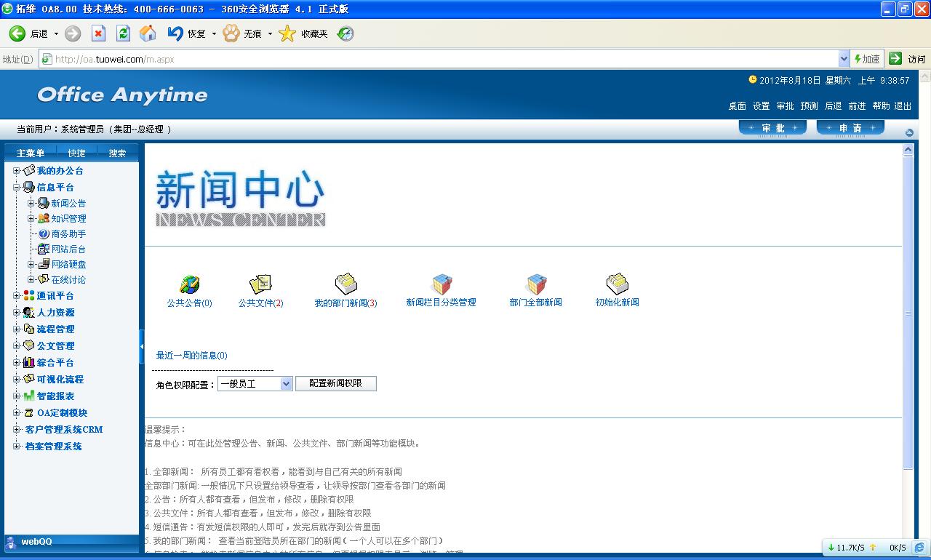The image size is (931, 560).
Task: Click the 审批 button in header
Action: coord(772,128)
